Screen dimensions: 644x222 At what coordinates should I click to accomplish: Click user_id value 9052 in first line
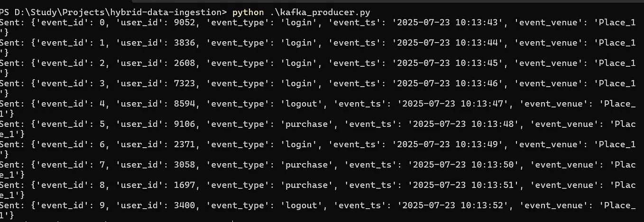[184, 22]
